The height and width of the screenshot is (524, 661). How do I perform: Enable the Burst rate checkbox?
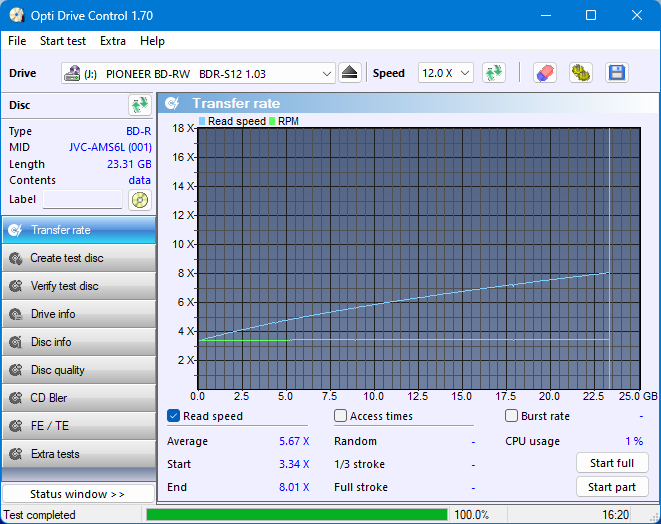(512, 416)
